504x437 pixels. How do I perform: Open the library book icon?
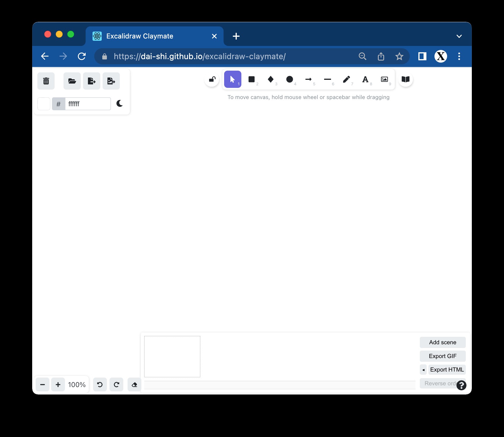[x=405, y=79]
